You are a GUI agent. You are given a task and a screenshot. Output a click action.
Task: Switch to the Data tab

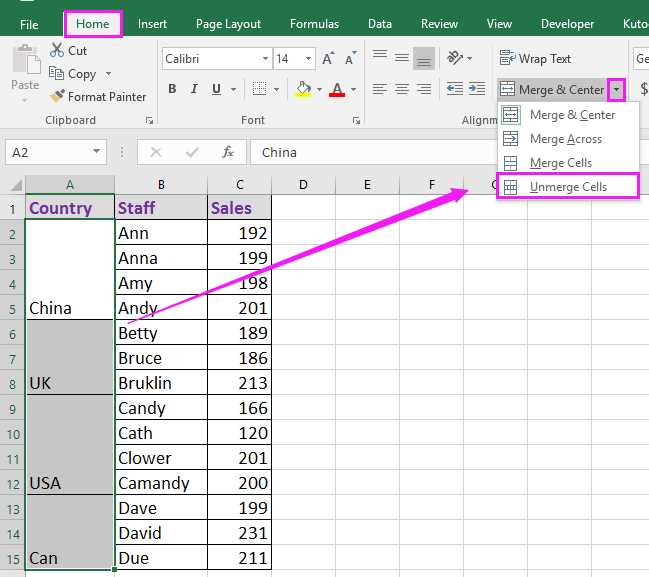point(380,24)
